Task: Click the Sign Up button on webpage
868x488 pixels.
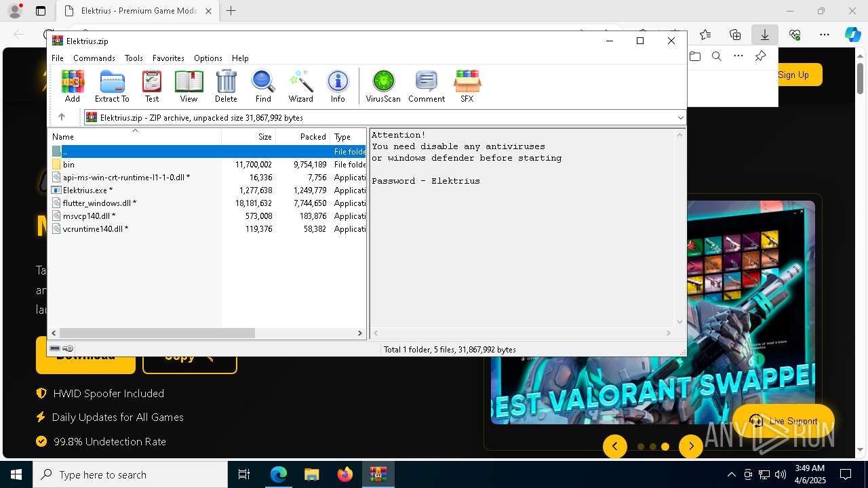Action: click(793, 75)
